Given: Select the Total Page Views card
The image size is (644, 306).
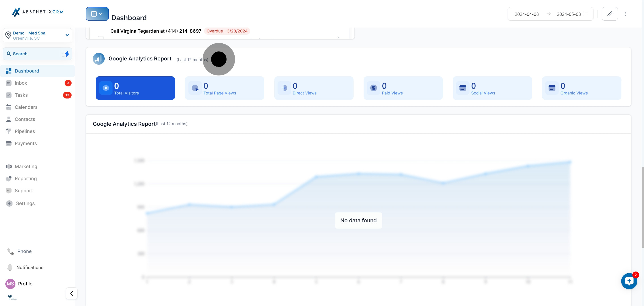Looking at the screenshot, I should pyautogui.click(x=224, y=88).
